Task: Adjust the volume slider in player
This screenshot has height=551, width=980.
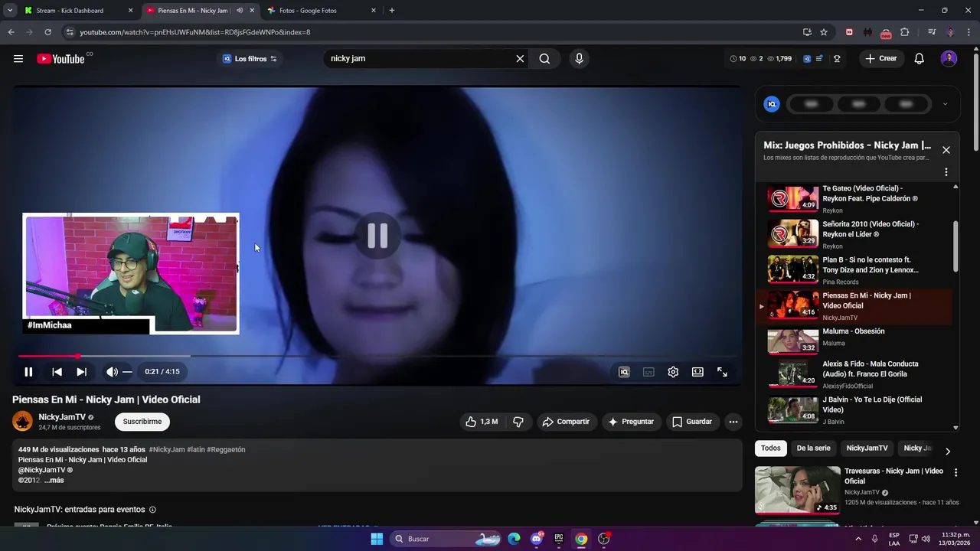Action: (127, 372)
